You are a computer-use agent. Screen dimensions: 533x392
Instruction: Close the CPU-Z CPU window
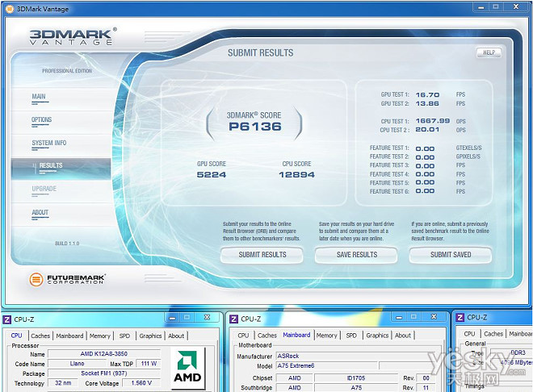[x=207, y=318]
